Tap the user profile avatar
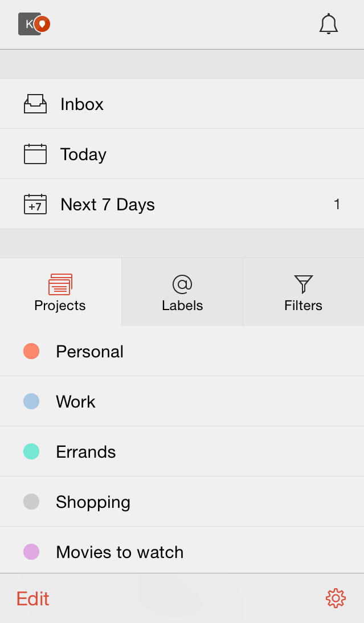Screen dimensions: 364x623 [34, 24]
